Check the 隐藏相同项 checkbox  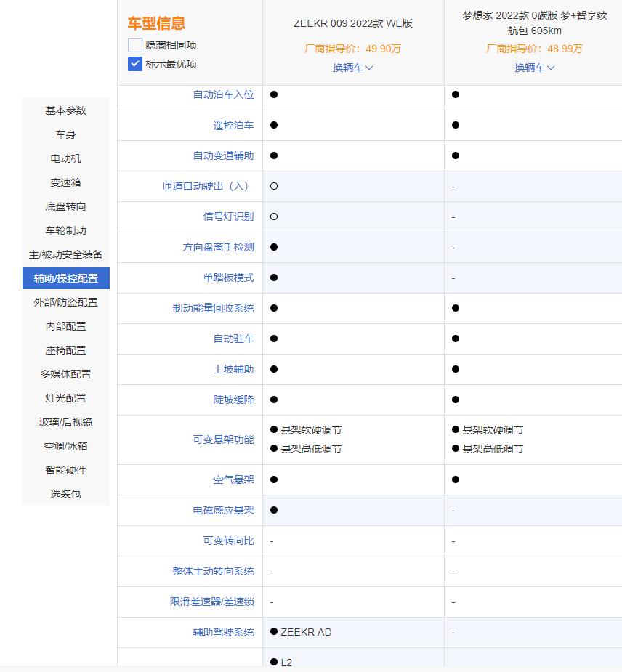pyautogui.click(x=135, y=45)
